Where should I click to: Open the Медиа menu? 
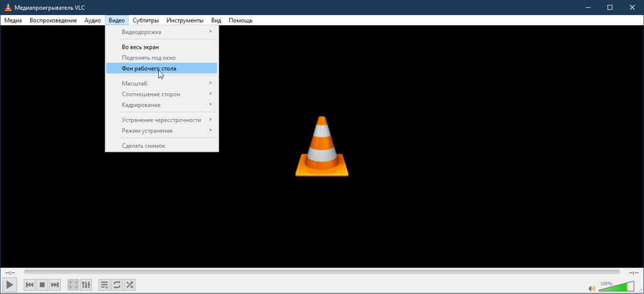click(13, 20)
